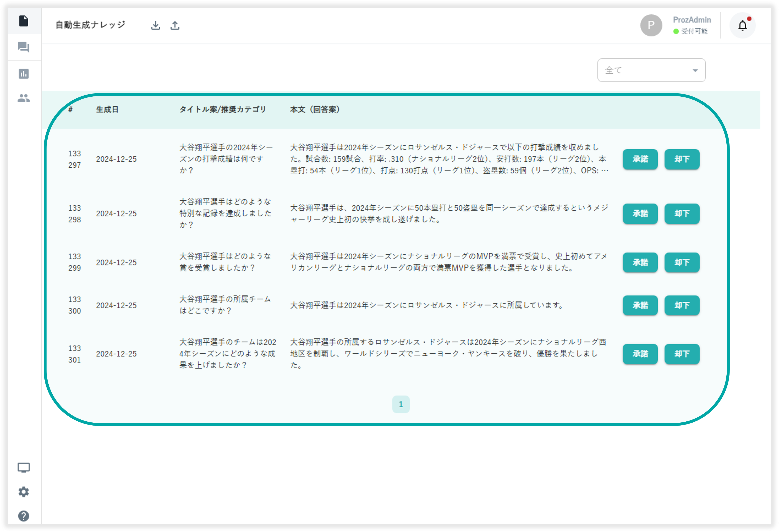Click the answer text about 50本塁打と50盗塁
Viewport: 779px width, 532px height.
click(x=449, y=214)
